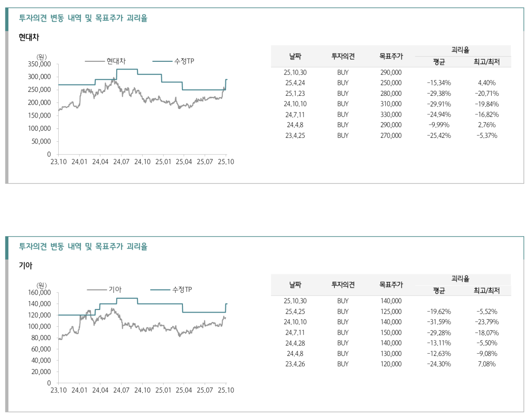Click the 날짜 column header in 현대차 table
The width and height of the screenshot is (530, 420).
tap(295, 56)
